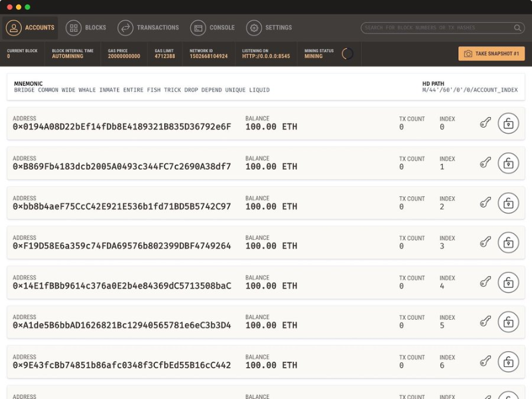Click the Console terminal icon
Image resolution: width=532 pixels, height=399 pixels.
click(197, 28)
